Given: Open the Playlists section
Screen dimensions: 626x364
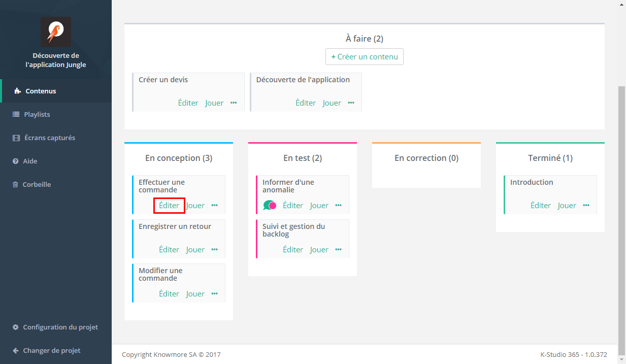Looking at the screenshot, I should [x=37, y=115].
